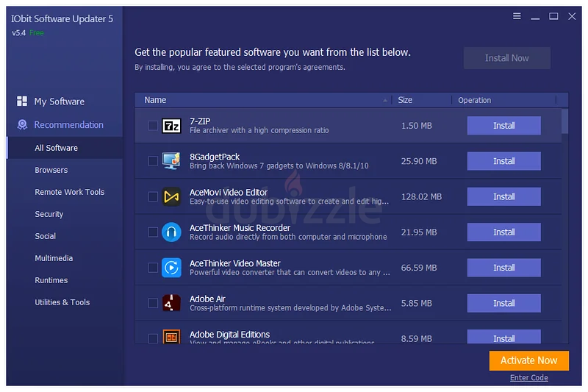This screenshot has width=588, height=392.
Task: Click the AceThinker Music Recorder headphone icon
Action: point(171,232)
